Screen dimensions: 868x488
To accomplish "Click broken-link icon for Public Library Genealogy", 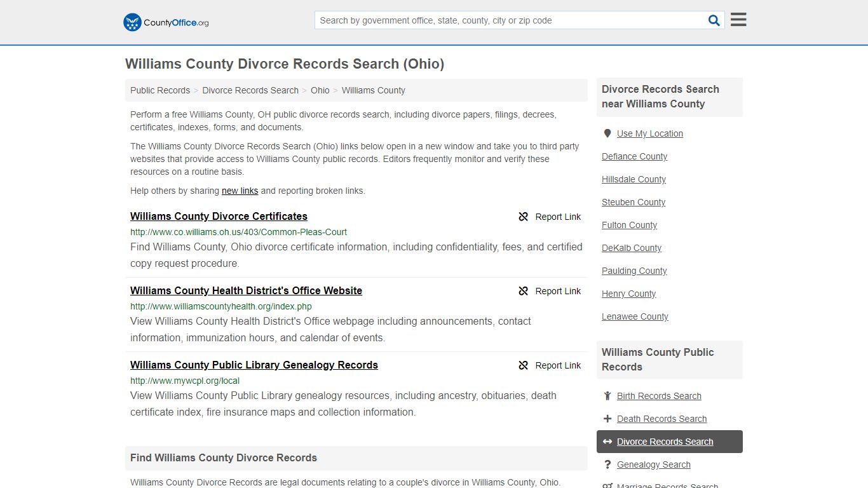I will [524, 365].
